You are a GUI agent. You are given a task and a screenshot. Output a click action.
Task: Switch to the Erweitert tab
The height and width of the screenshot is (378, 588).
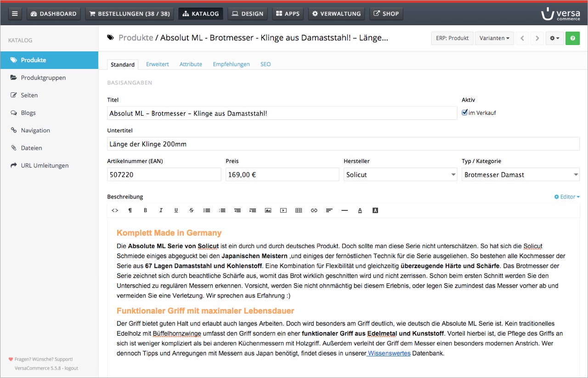pos(158,64)
